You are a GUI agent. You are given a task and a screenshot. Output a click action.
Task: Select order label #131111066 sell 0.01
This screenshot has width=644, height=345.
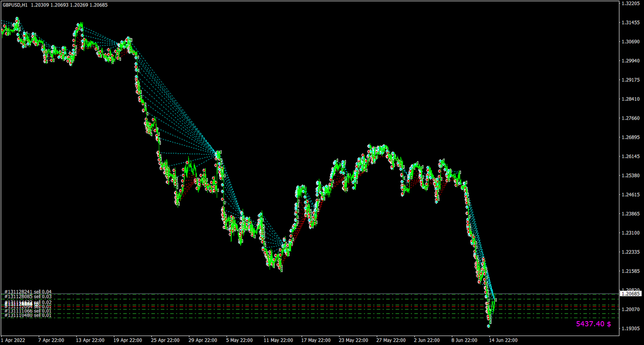[x=28, y=311]
